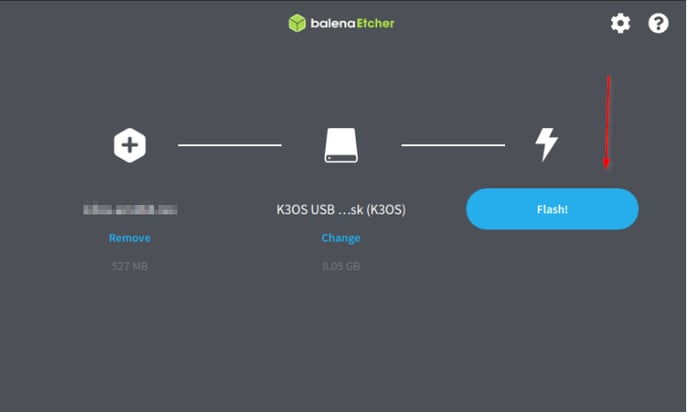Click the plus hexagon select-image icon
Image resolution: width=688 pixels, height=412 pixels.
pos(129,145)
